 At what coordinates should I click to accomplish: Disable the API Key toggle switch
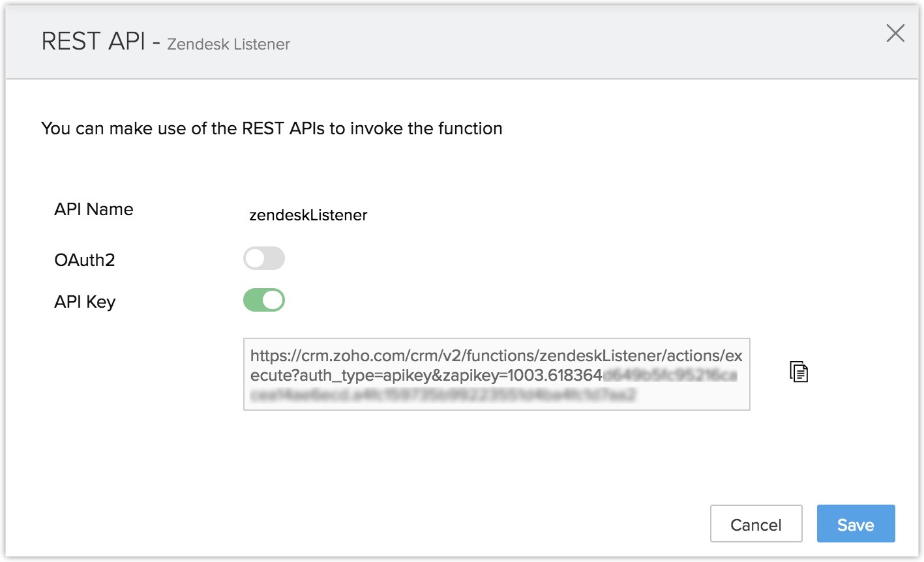click(x=264, y=301)
